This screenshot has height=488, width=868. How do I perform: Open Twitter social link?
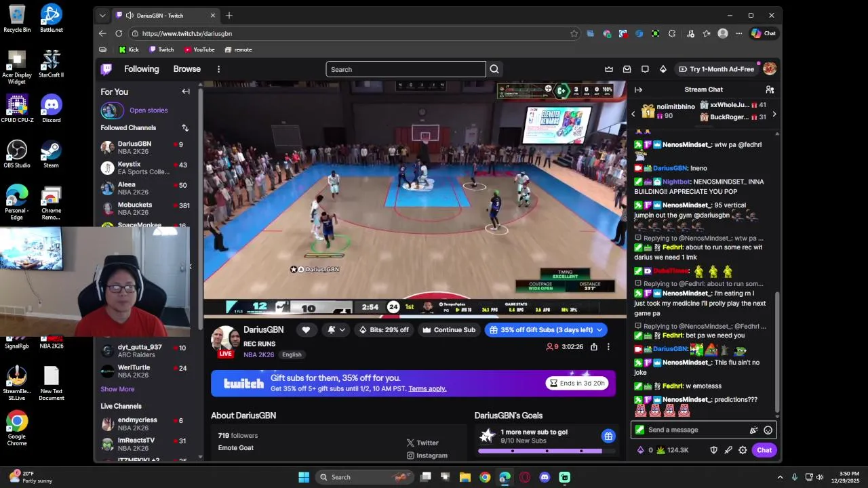422,443
